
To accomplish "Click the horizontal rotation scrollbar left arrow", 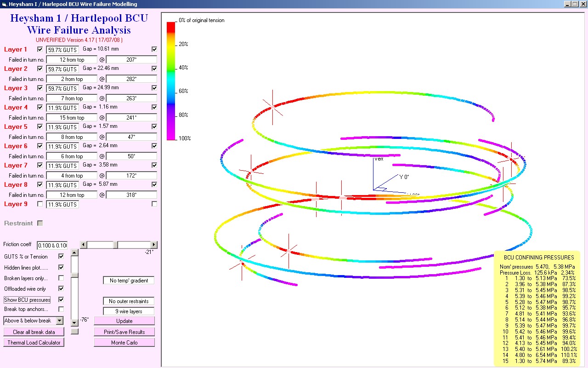I will [x=83, y=245].
